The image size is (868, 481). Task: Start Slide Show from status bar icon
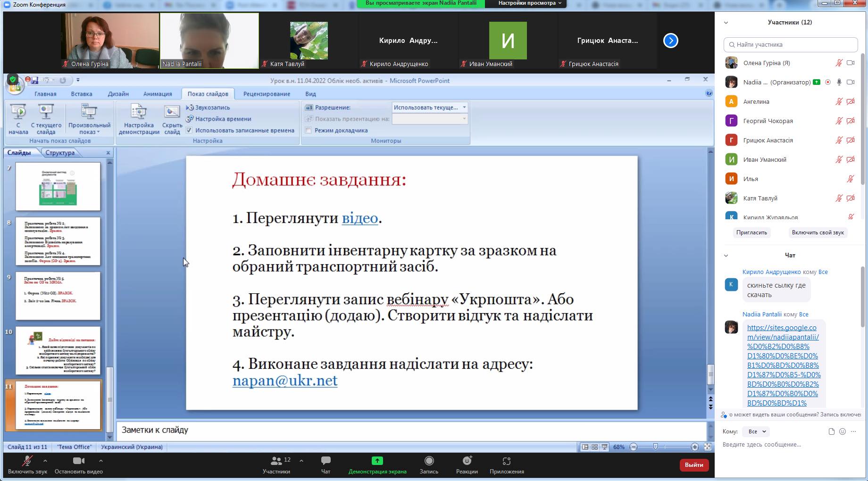pos(604,447)
